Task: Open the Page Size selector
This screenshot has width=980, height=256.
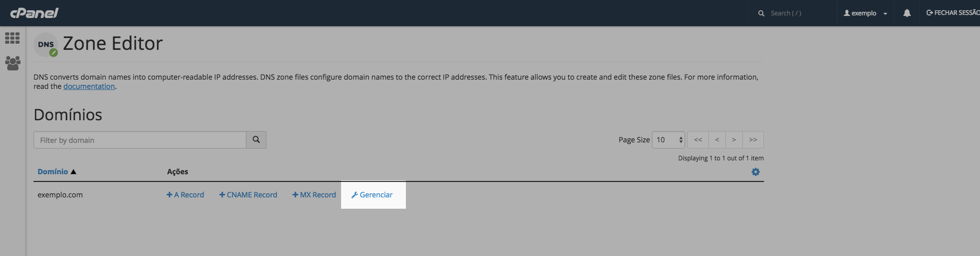Action: tap(668, 140)
